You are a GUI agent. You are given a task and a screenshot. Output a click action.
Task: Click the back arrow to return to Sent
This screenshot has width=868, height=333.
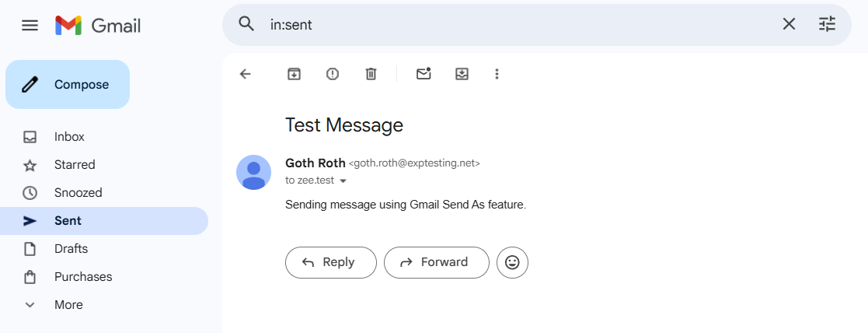point(246,74)
